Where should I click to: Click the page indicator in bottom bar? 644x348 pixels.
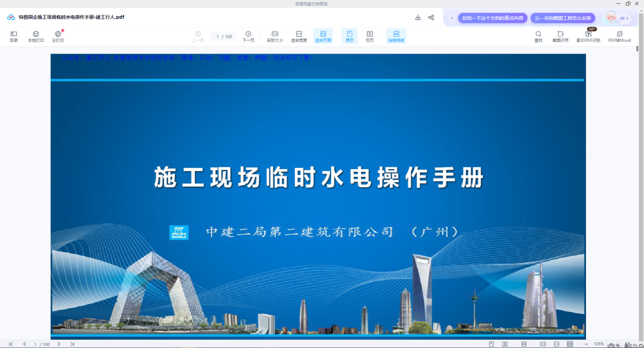[x=41, y=344]
